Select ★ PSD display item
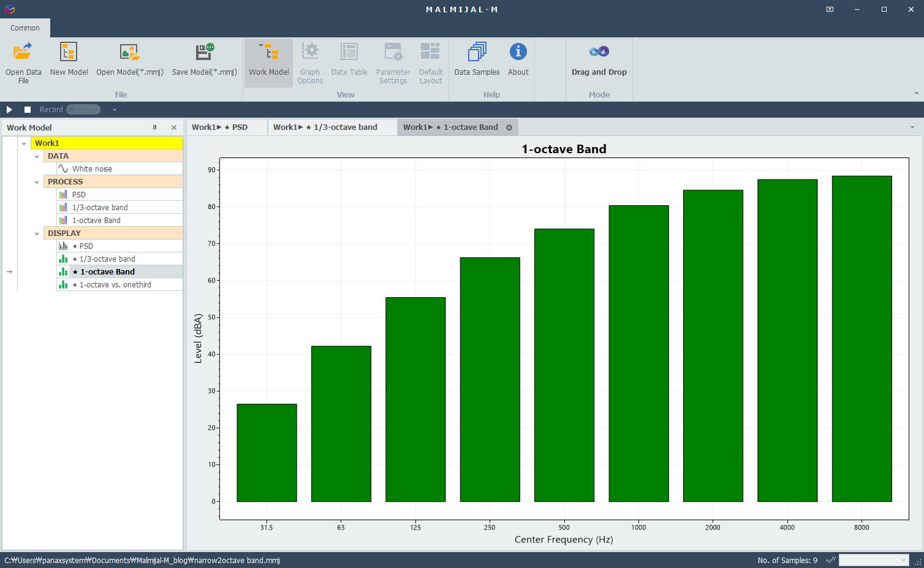This screenshot has height=568, width=924. click(x=119, y=246)
